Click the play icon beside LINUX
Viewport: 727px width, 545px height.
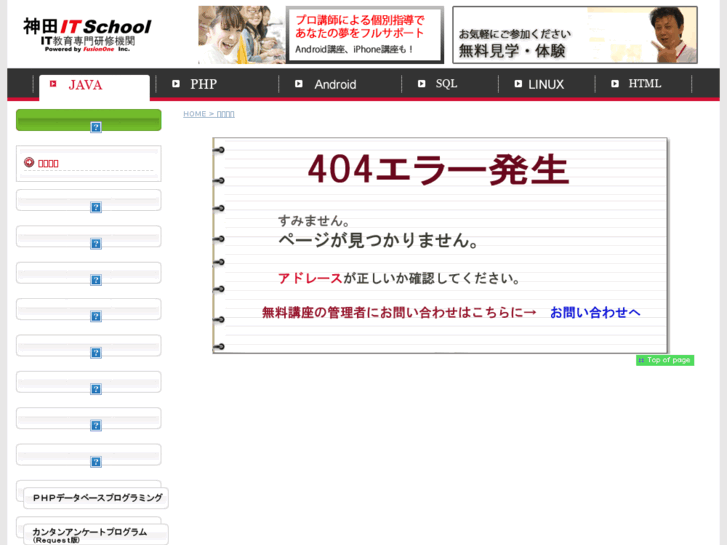tap(518, 84)
